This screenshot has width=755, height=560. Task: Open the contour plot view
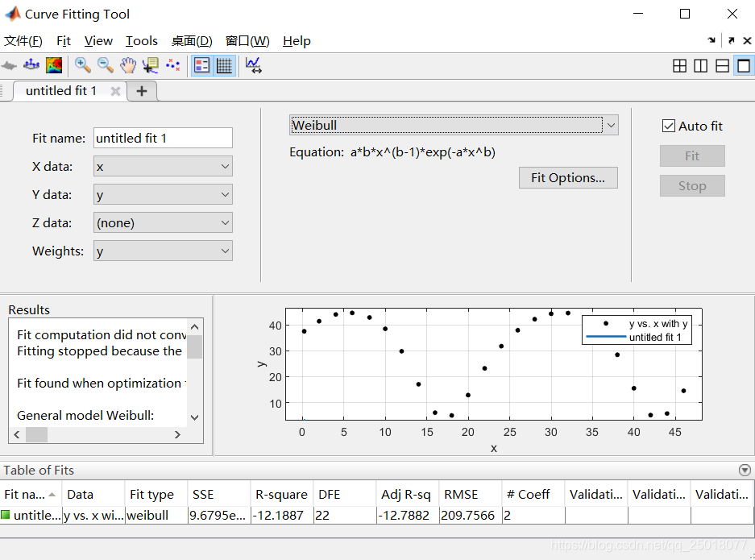(54, 65)
